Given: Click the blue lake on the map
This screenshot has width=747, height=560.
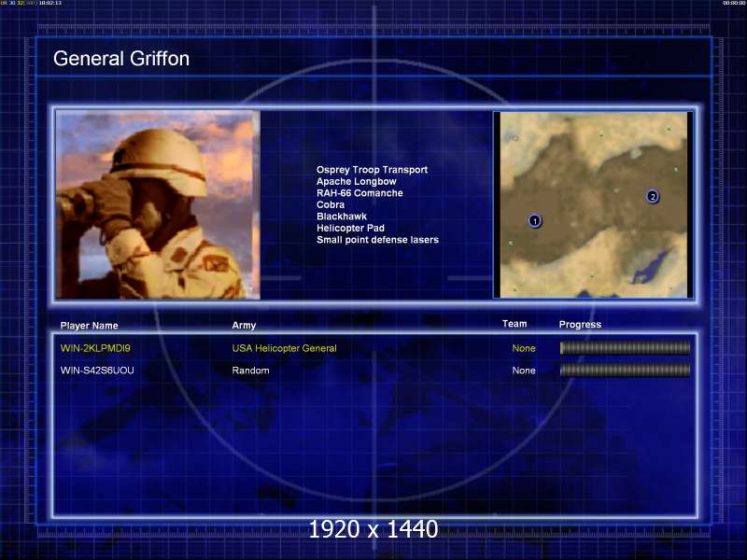Looking at the screenshot, I should click(x=649, y=269).
